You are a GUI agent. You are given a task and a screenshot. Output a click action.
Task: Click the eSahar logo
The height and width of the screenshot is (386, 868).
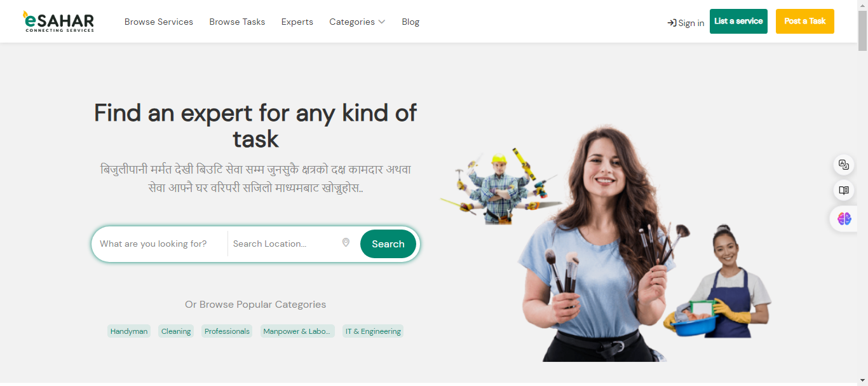(x=58, y=22)
